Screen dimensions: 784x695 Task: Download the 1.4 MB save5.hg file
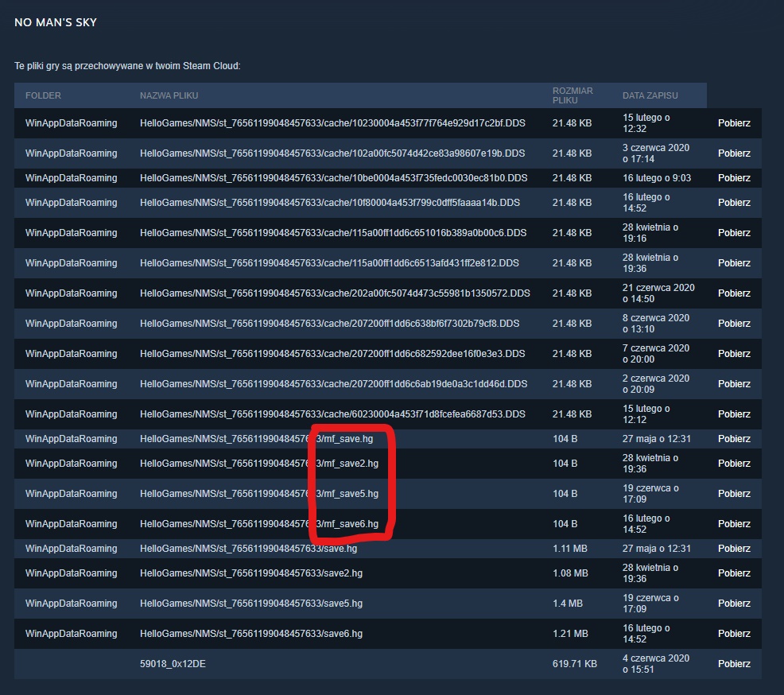(733, 604)
